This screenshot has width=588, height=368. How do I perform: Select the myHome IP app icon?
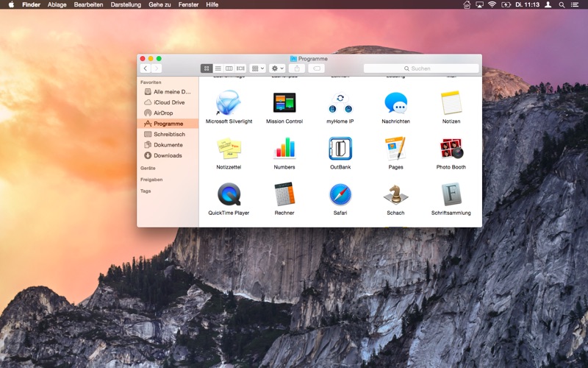click(340, 103)
